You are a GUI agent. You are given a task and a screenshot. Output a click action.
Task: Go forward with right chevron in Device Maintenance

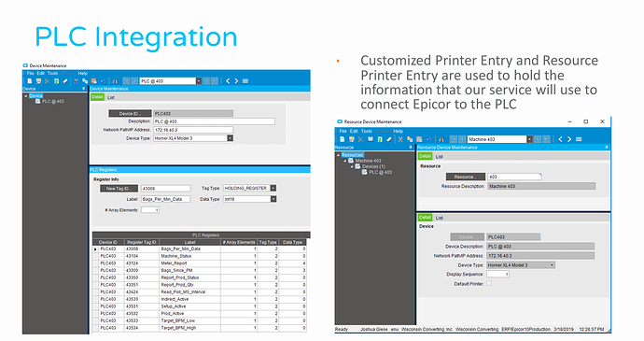(x=236, y=81)
